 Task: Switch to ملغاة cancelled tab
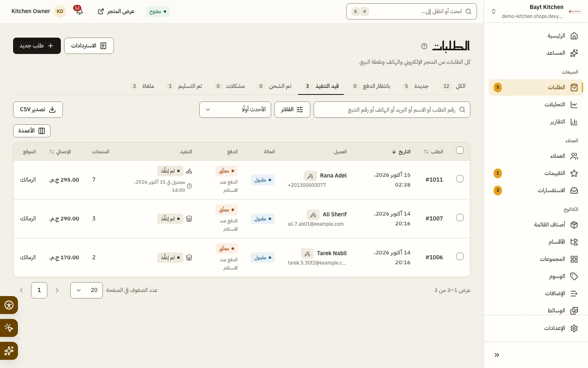(x=142, y=86)
